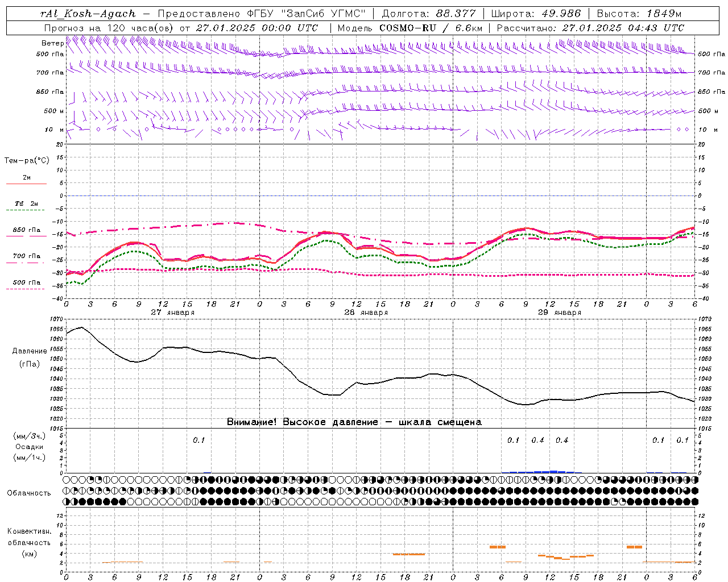The width and height of the screenshot is (728, 582).
Task: Click the 28 января date label
Action: tap(366, 313)
